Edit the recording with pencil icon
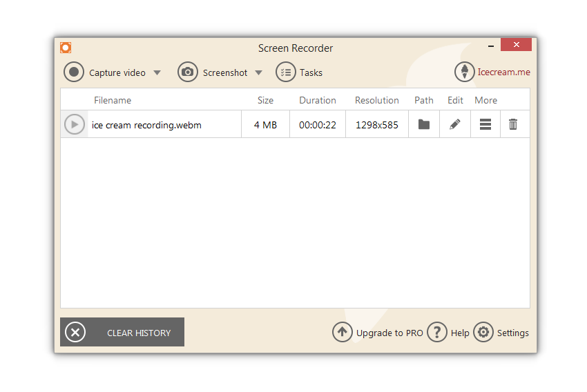This screenshot has height=392, width=587. (455, 124)
